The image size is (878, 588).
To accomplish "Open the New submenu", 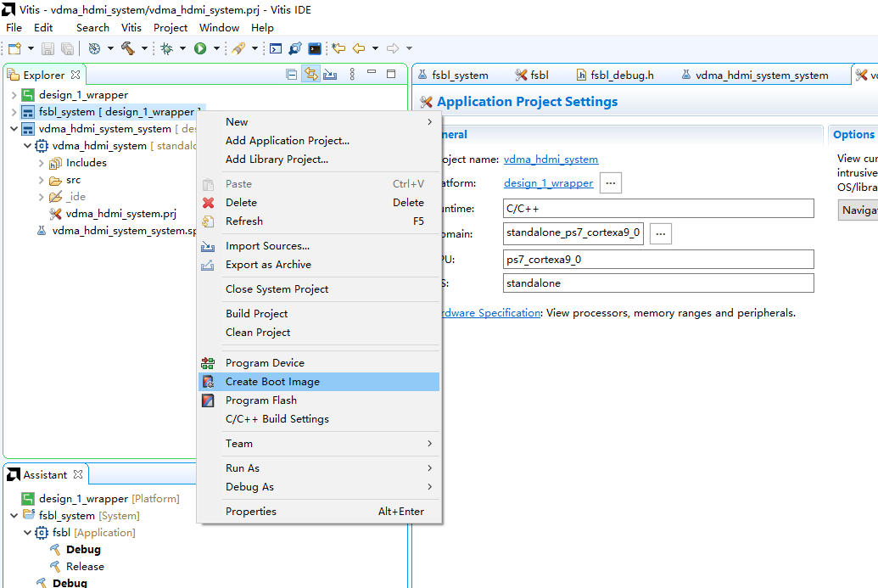I will tap(319, 121).
